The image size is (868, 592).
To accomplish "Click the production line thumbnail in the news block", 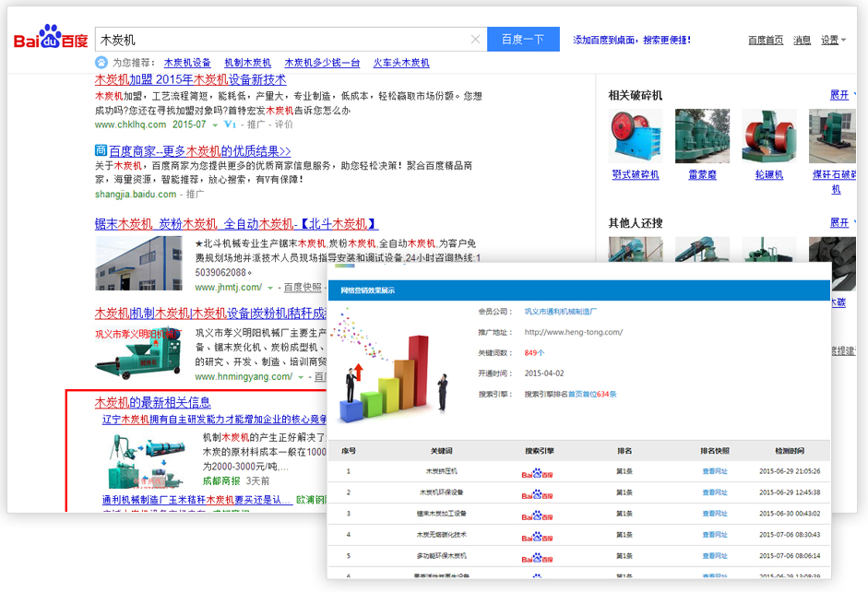I will (147, 460).
